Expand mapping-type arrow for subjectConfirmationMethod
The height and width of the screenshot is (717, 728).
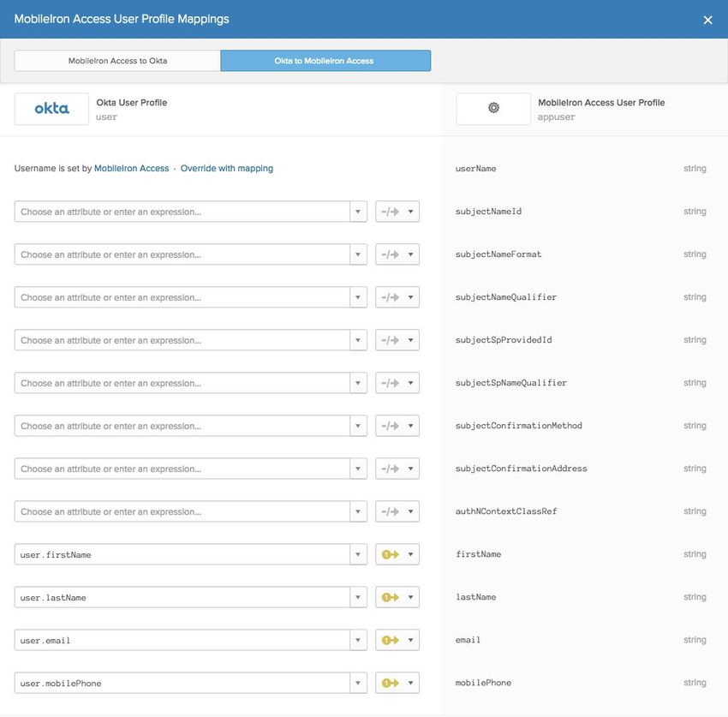click(x=411, y=426)
